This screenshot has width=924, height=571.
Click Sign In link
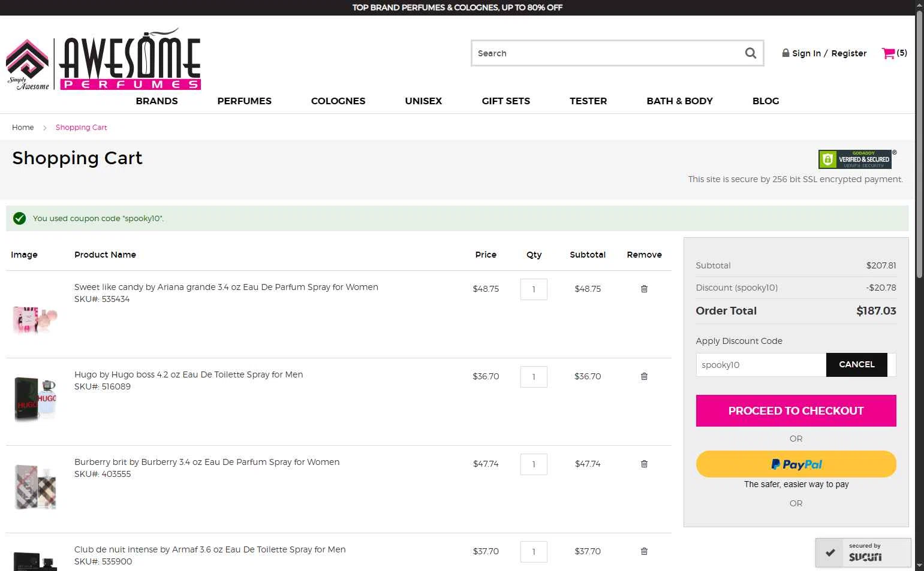pos(806,53)
